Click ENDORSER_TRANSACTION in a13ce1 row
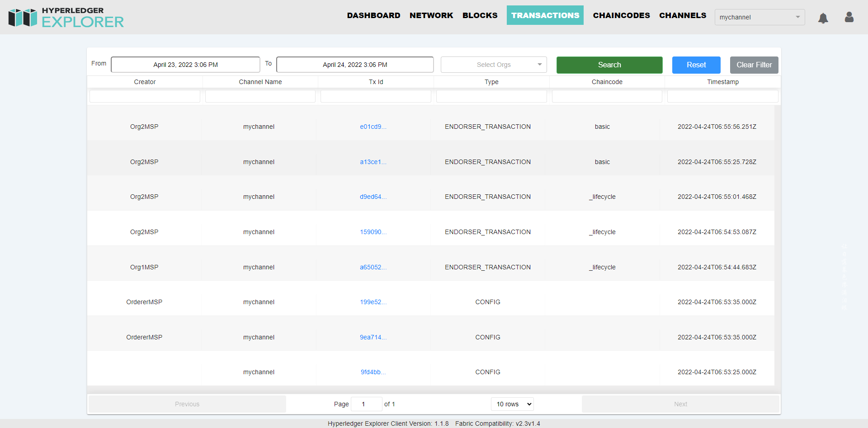This screenshot has width=868, height=428. [x=488, y=162]
